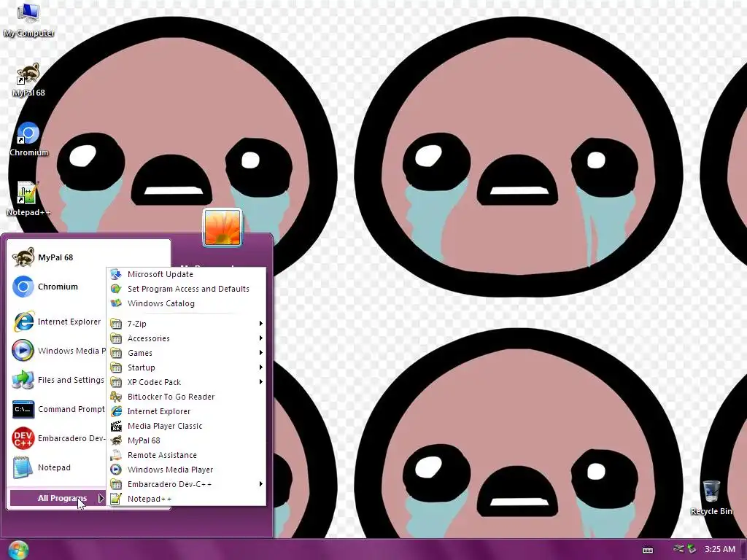Launch Command Prompt from start menu
The width and height of the screenshot is (747, 560).
pyautogui.click(x=57, y=409)
